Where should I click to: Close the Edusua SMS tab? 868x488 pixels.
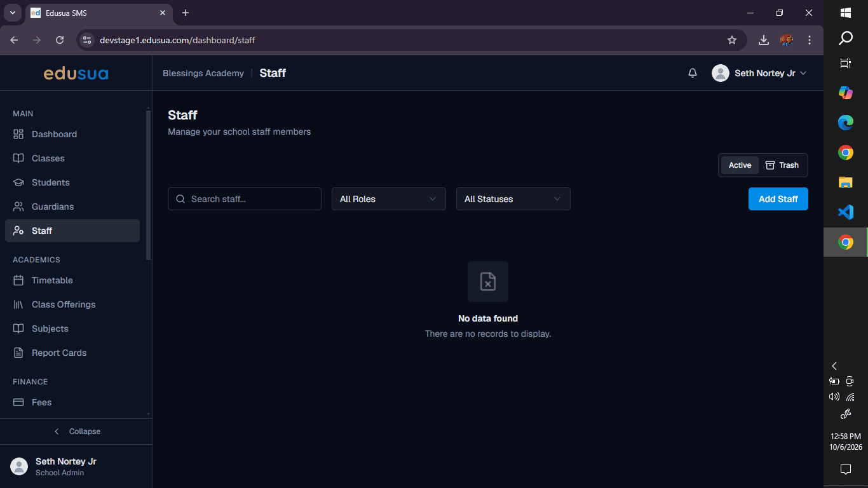163,13
